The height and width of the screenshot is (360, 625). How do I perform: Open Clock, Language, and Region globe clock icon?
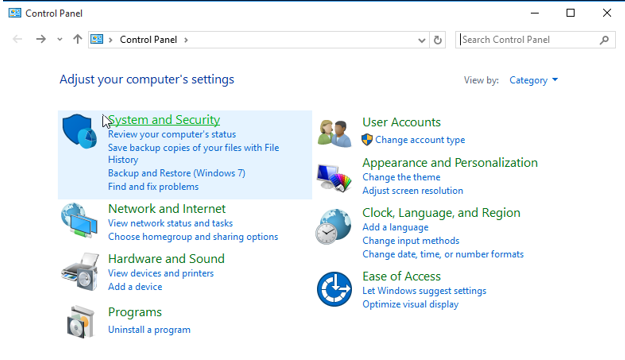tap(334, 226)
